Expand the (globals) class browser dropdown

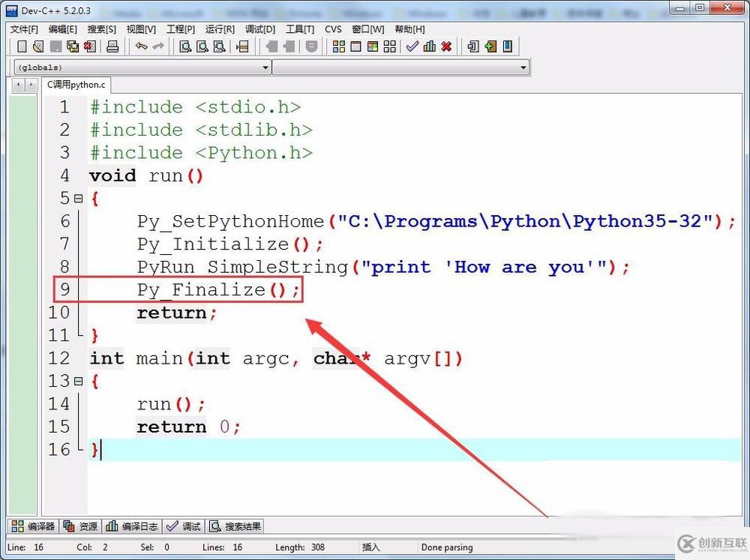(x=265, y=67)
